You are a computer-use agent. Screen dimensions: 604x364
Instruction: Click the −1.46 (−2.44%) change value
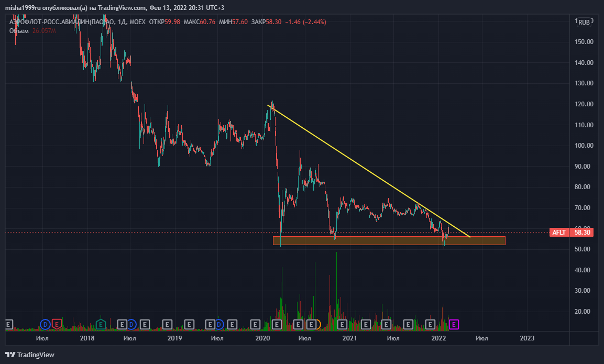point(305,22)
